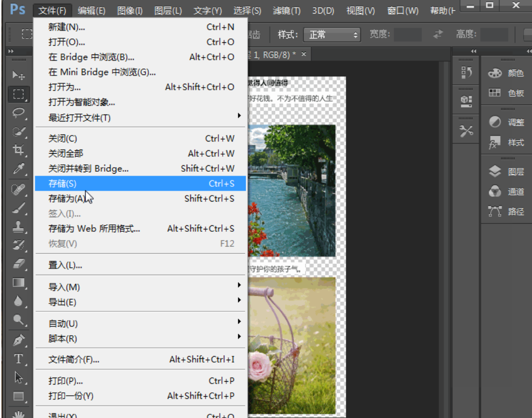This screenshot has height=418, width=532.
Task: Choose 打开为智能对象...
Action: tap(141, 102)
